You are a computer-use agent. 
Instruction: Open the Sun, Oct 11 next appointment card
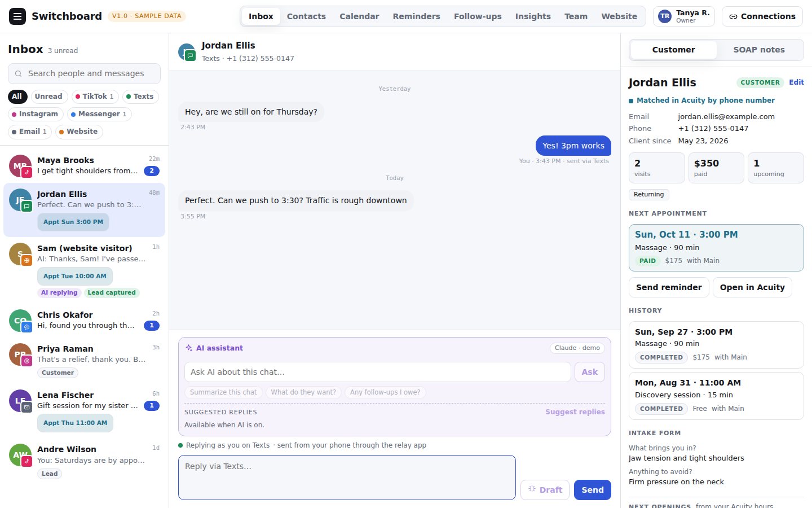(x=716, y=248)
